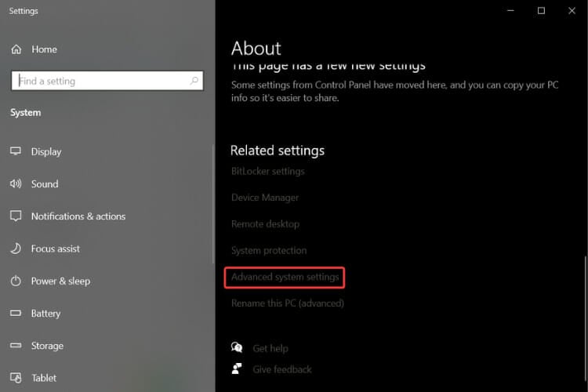Open Remote desktop link

[265, 224]
